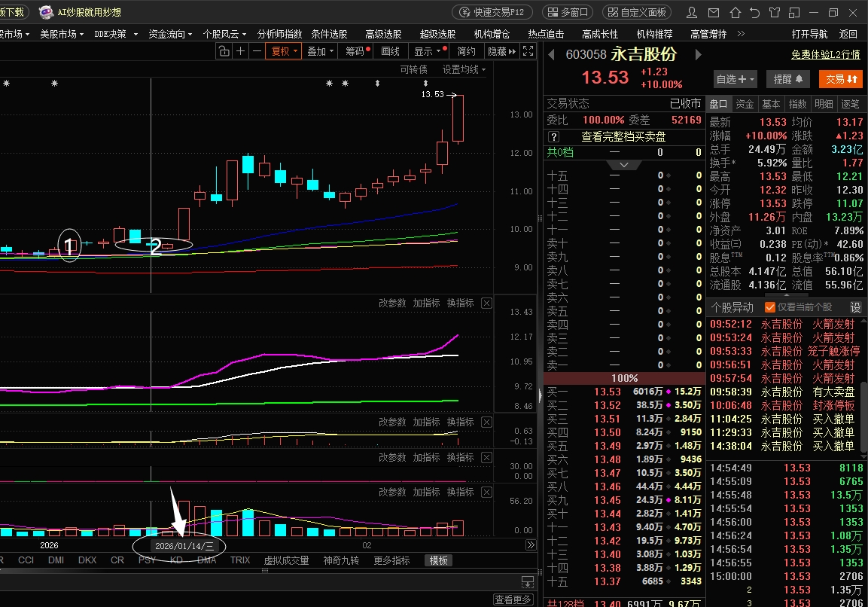Click 查看更多 button
The image size is (868, 607).
point(513,599)
